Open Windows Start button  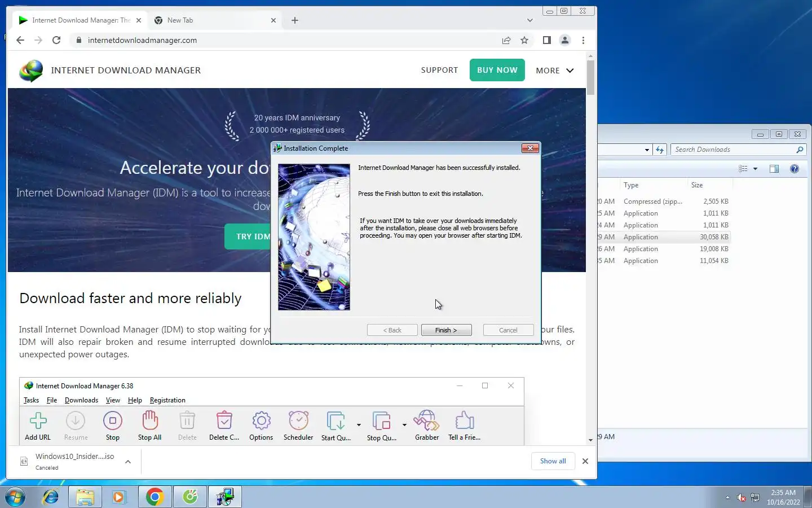[15, 497]
